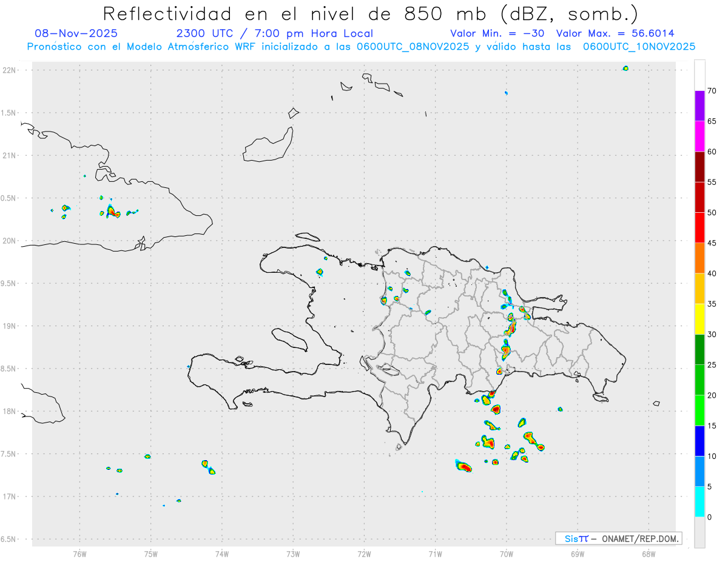Select the maroon 55–60 dBZ color band
This screenshot has height=562, width=728.
tap(699, 167)
